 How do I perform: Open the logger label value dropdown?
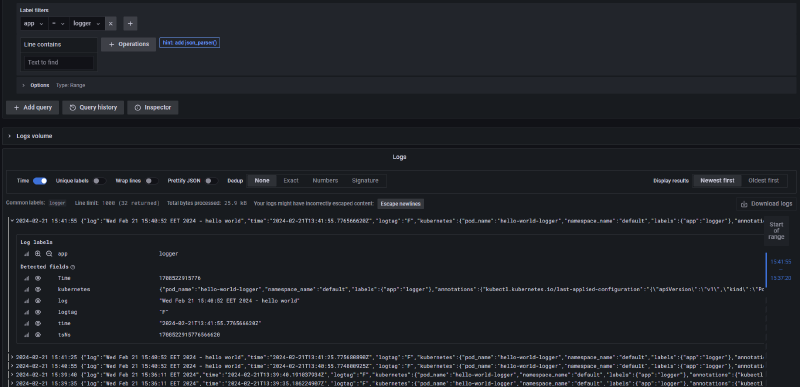point(87,23)
